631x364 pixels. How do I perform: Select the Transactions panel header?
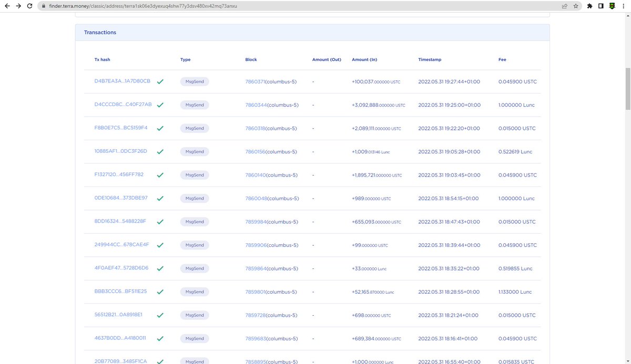tap(312, 33)
